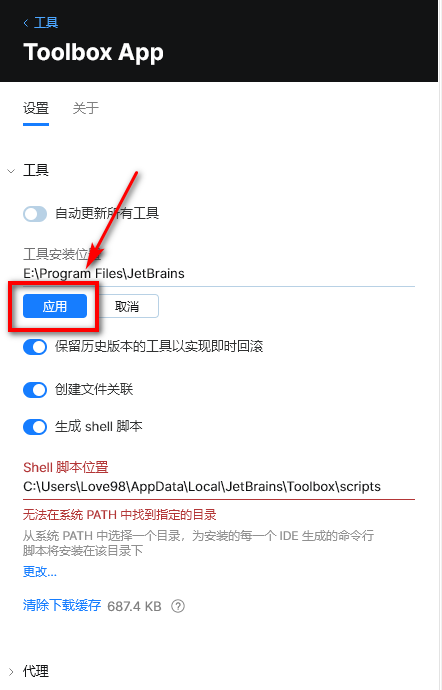Click the Shell 脚本位置 path field
This screenshot has height=690, width=442.
click(x=219, y=487)
